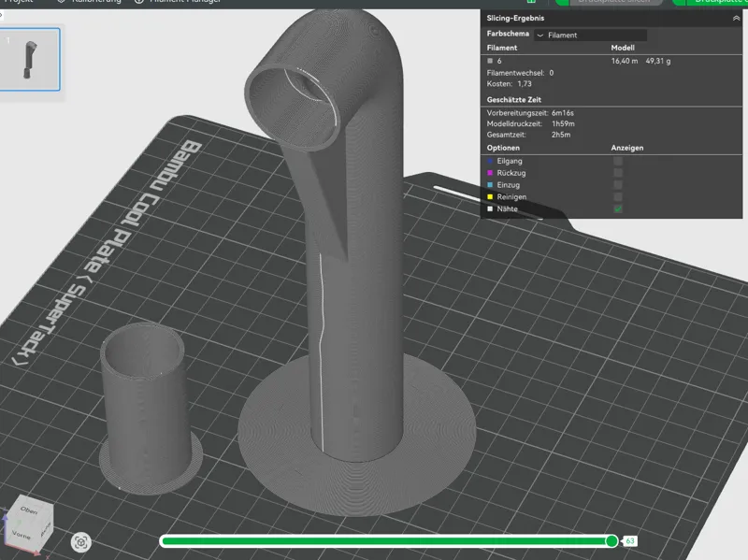Screen dimensions: 748x560
Task: Select plate 1 thumbnail
Action: [x=30, y=59]
